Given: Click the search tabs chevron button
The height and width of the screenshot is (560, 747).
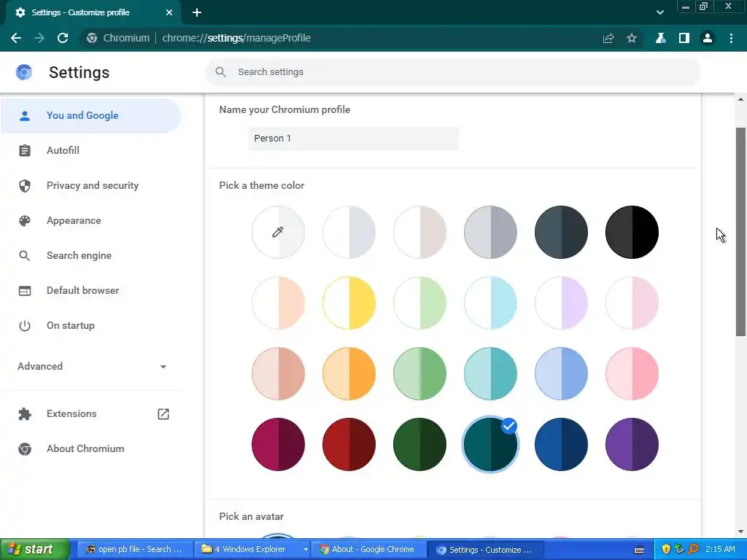Looking at the screenshot, I should (659, 12).
